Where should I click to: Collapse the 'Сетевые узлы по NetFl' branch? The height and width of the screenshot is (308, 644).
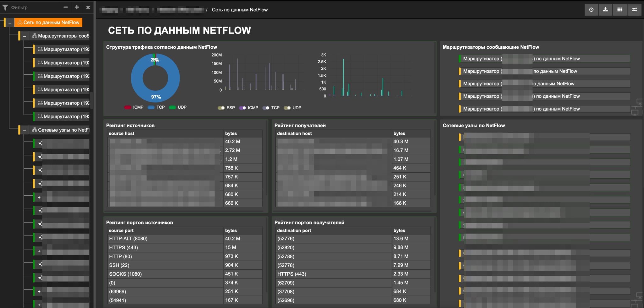(x=25, y=130)
